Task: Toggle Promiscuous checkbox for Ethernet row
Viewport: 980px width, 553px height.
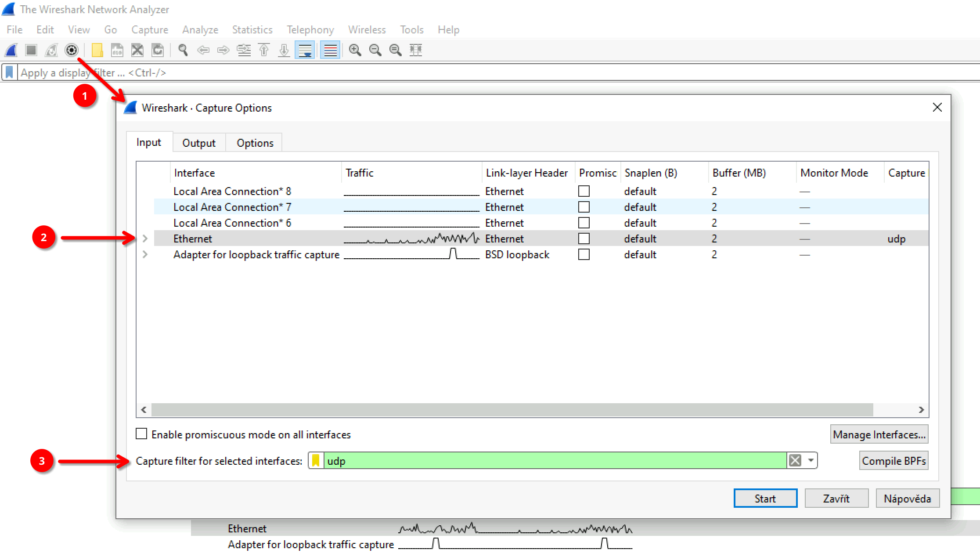Action: (x=584, y=239)
